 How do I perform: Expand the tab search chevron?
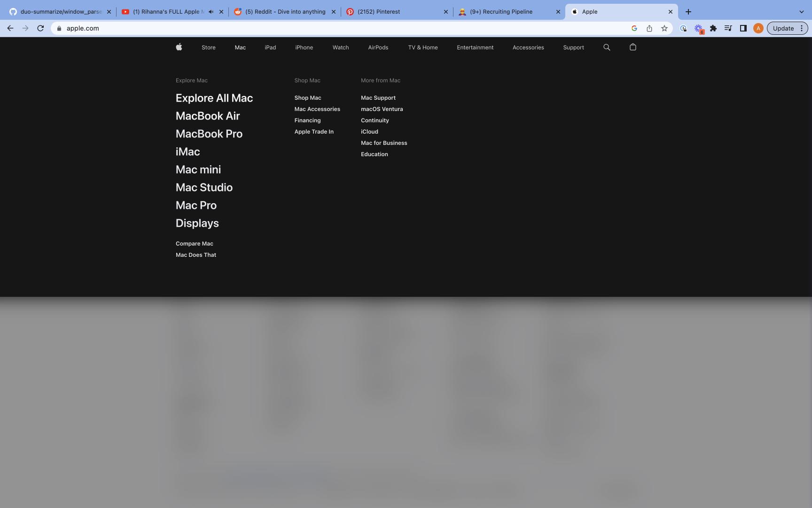[x=802, y=12]
